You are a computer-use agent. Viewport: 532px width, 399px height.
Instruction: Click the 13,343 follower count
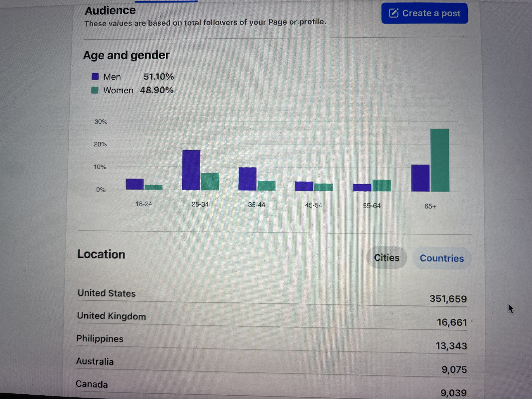point(451,346)
